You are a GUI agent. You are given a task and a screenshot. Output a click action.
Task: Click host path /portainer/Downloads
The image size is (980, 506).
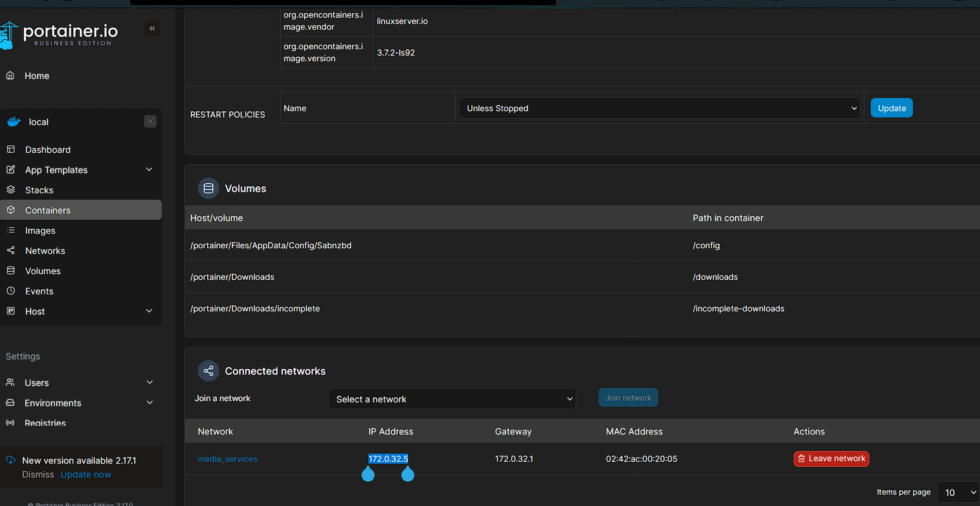[232, 277]
